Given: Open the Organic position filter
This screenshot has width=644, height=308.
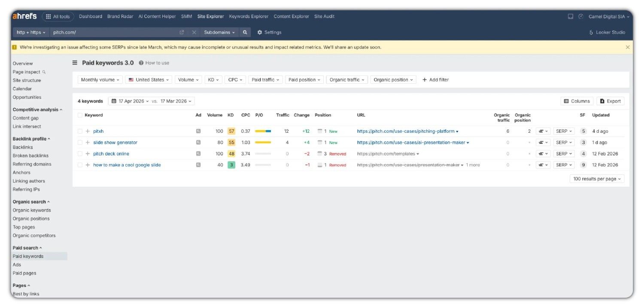Looking at the screenshot, I should (x=393, y=79).
